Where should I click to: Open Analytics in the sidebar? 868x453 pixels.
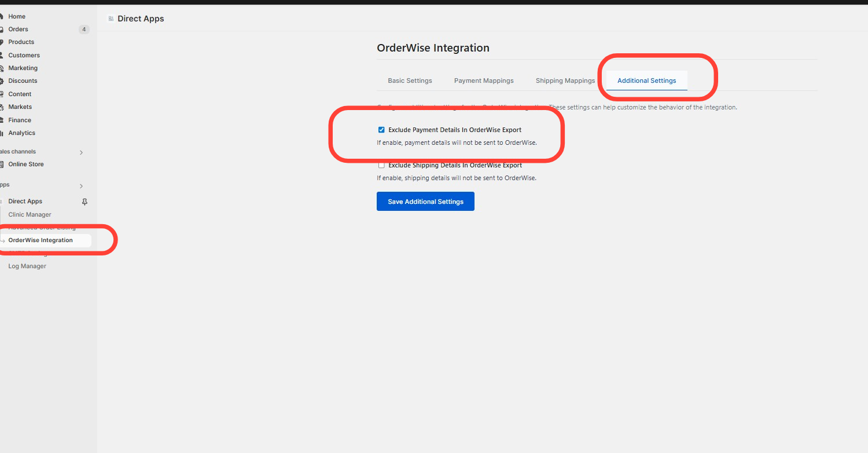point(21,133)
